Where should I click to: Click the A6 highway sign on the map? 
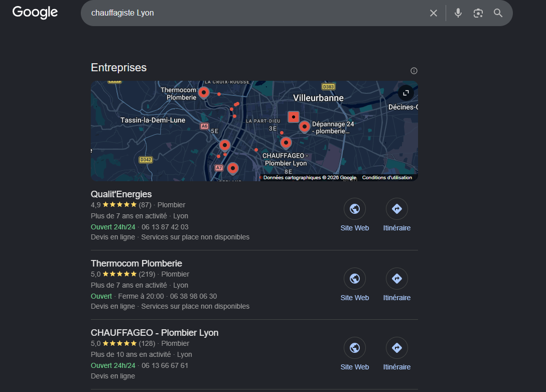(204, 126)
